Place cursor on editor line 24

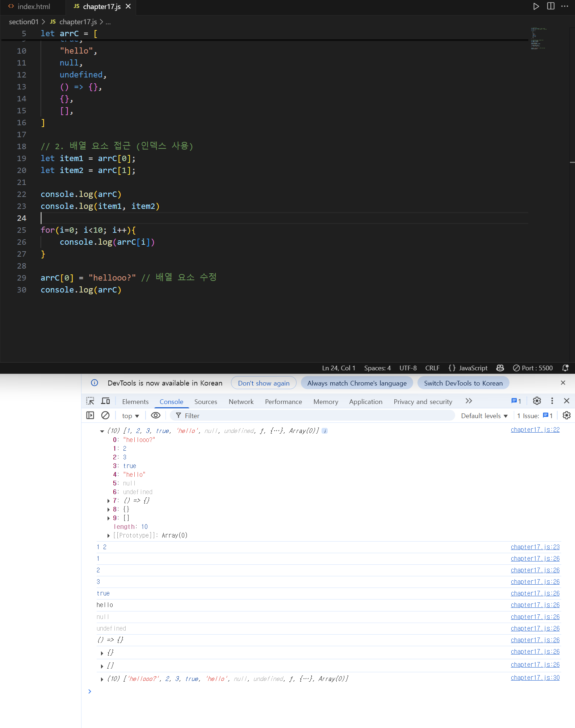coord(284,218)
